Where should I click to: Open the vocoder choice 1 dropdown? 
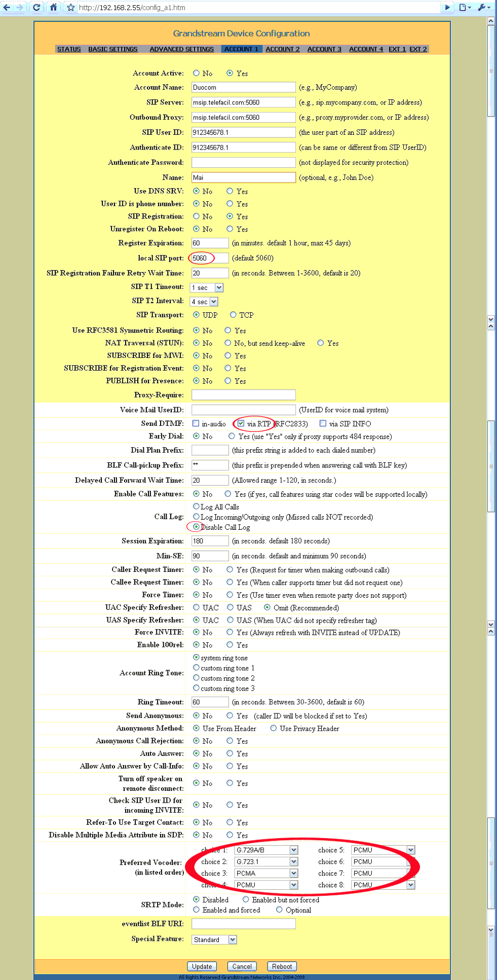click(x=293, y=850)
